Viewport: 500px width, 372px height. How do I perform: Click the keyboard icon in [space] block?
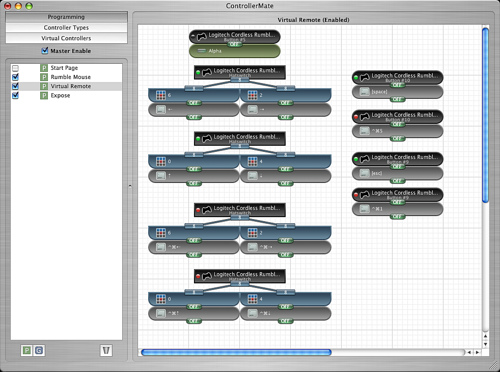(x=365, y=91)
